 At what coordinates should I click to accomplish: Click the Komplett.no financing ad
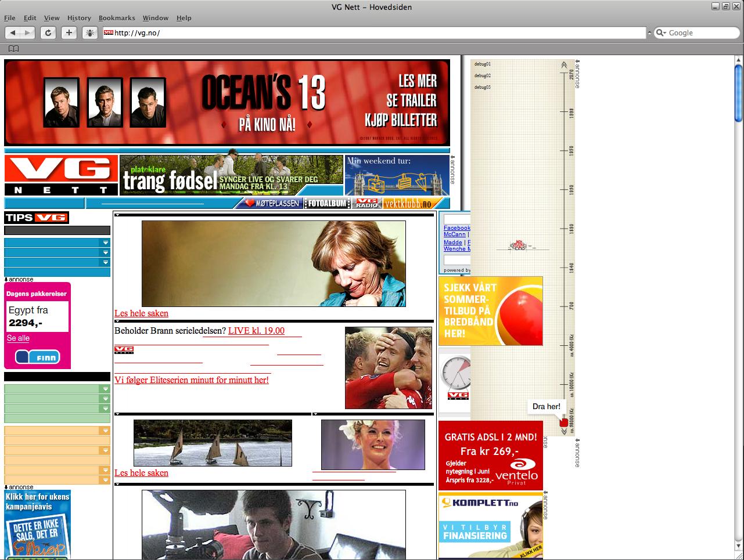tap(491, 526)
